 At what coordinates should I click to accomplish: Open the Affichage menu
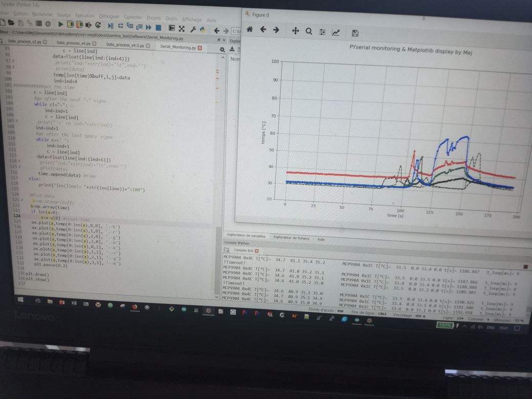coord(192,19)
